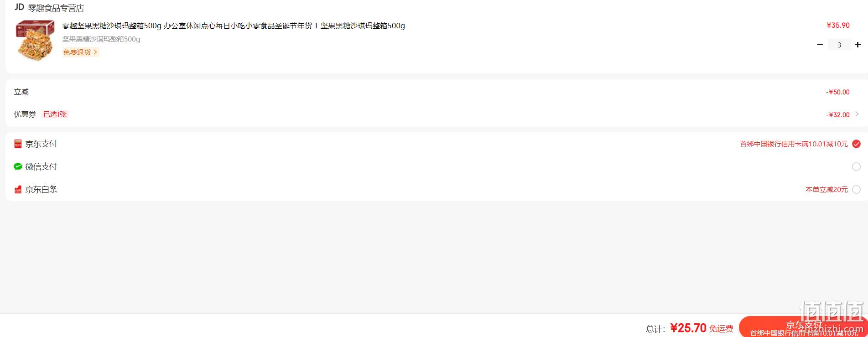Image resolution: width=868 pixels, height=337 pixels.
Task: Decrease quantity with the minus button
Action: [820, 45]
